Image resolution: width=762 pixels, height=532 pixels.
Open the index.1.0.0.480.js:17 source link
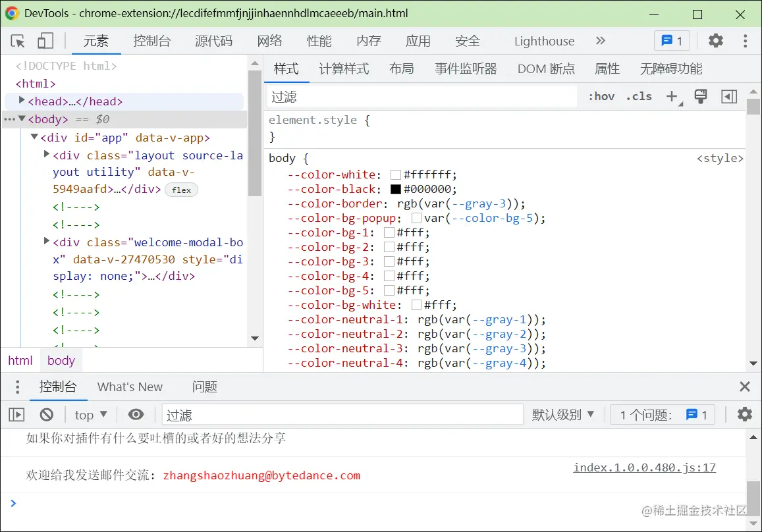tap(644, 467)
